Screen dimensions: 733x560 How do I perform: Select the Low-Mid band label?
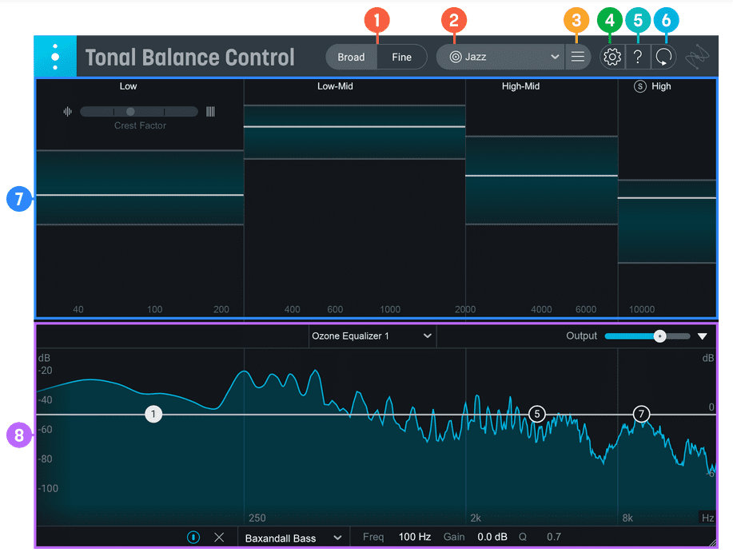(335, 86)
